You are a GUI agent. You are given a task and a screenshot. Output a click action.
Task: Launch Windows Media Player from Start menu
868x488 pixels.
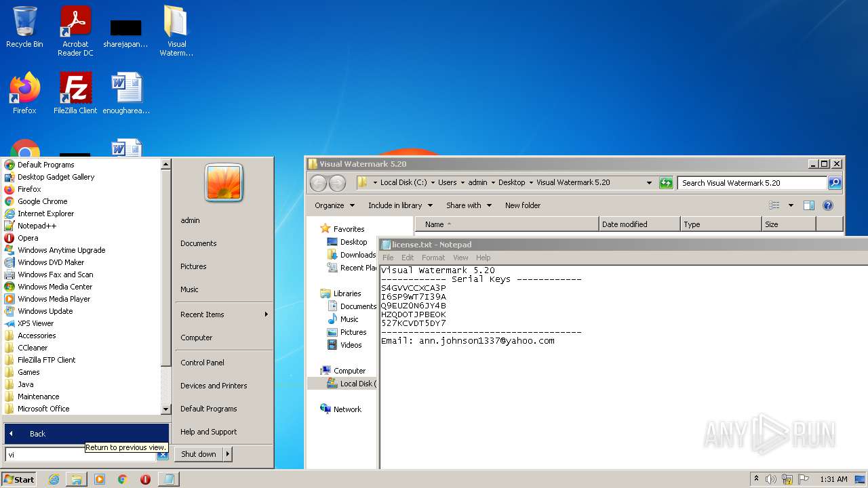54,299
